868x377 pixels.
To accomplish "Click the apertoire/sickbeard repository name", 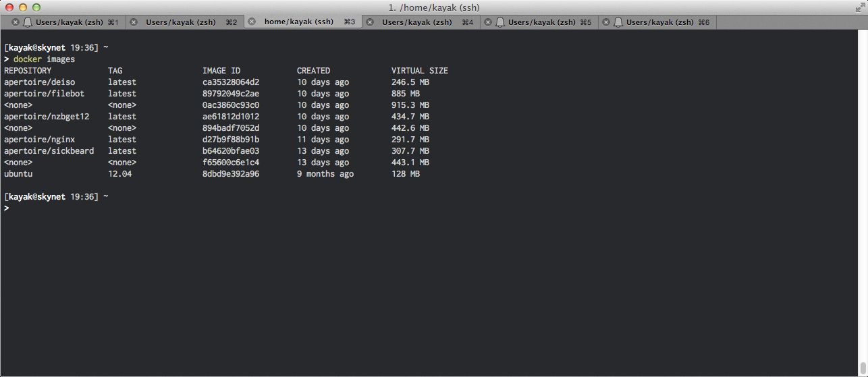I will pos(49,151).
